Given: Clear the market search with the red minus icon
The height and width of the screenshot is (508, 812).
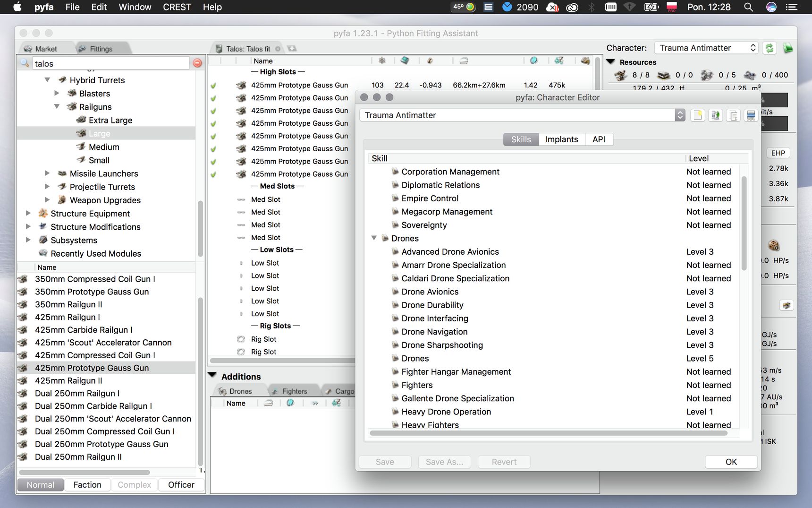Looking at the screenshot, I should tap(197, 63).
